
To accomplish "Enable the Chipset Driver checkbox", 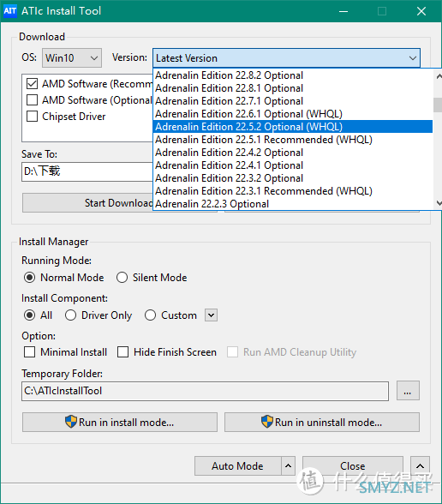I will 33,116.
